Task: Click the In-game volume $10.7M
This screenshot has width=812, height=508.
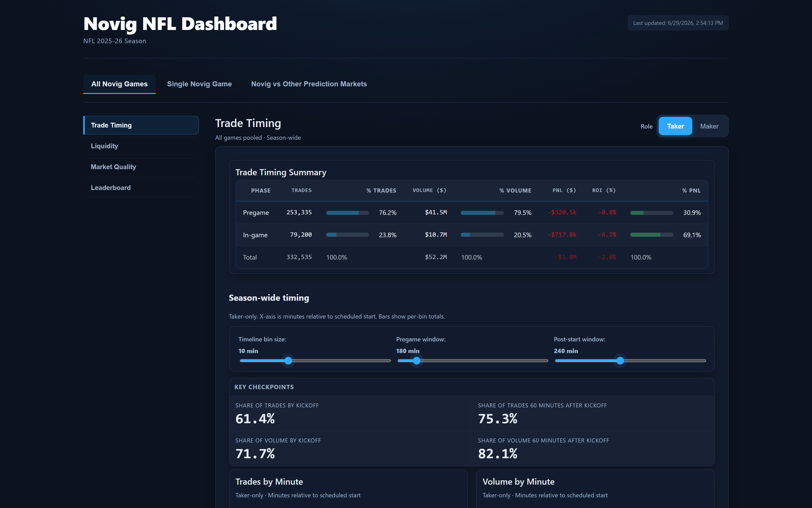Action: pyautogui.click(x=436, y=234)
